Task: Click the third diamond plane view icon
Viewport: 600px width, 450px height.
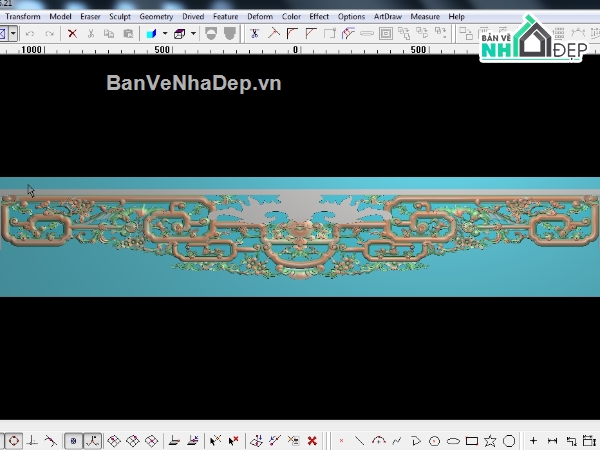Action: coord(152,441)
